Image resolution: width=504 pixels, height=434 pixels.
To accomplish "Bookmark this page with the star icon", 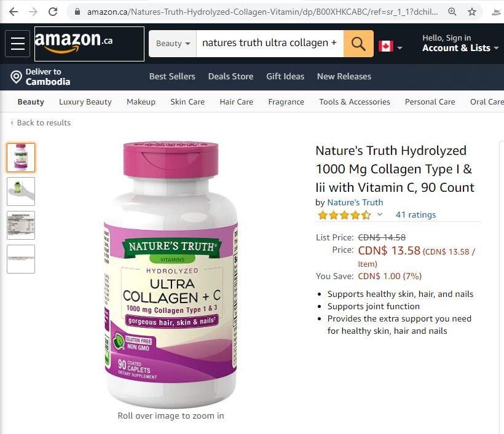I will (x=472, y=12).
